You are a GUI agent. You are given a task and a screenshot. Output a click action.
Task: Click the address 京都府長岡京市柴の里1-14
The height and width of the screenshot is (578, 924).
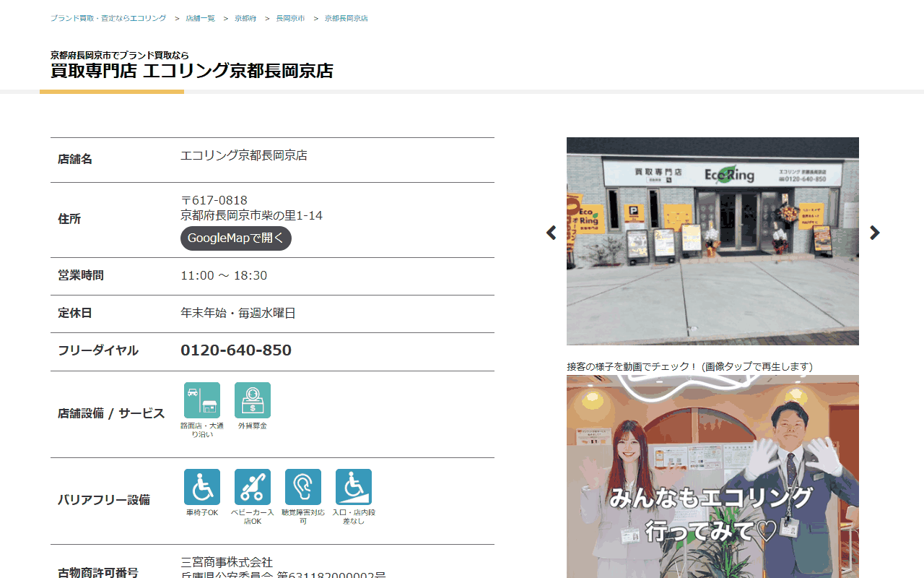(251, 215)
